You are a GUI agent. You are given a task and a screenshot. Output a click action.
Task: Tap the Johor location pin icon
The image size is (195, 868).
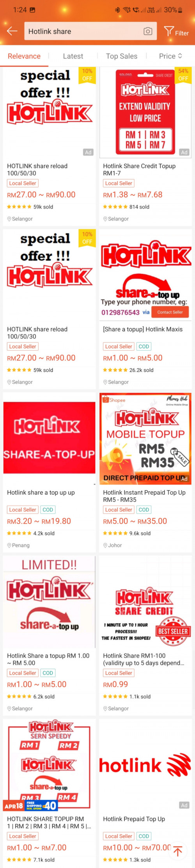coord(105,545)
